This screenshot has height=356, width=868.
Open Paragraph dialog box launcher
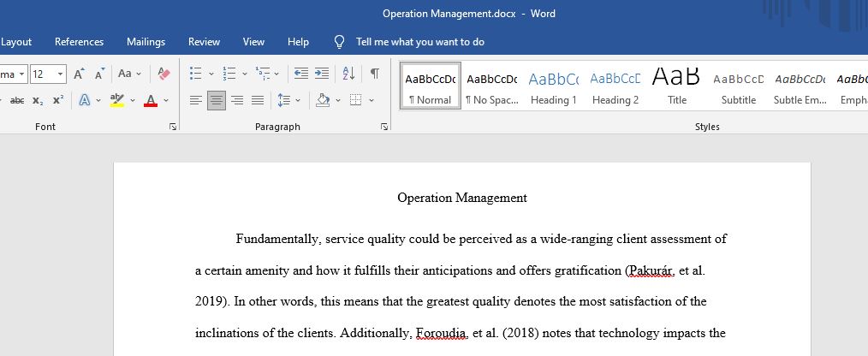coord(384,127)
